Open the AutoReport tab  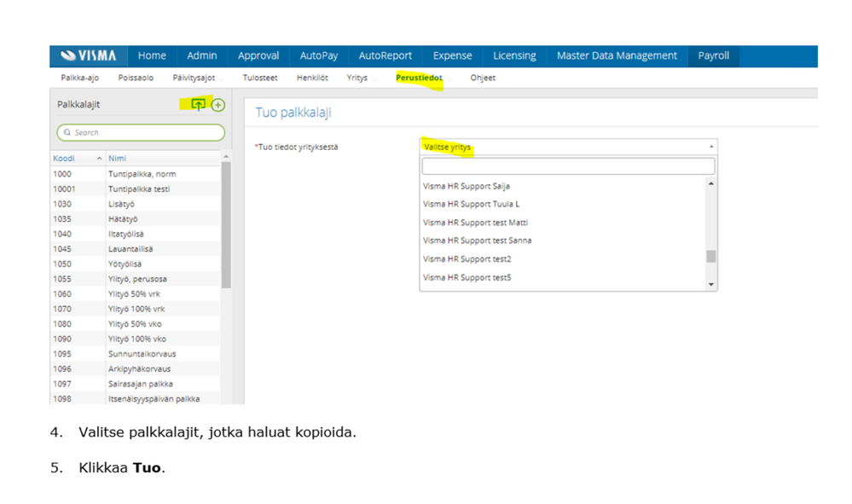click(x=385, y=56)
